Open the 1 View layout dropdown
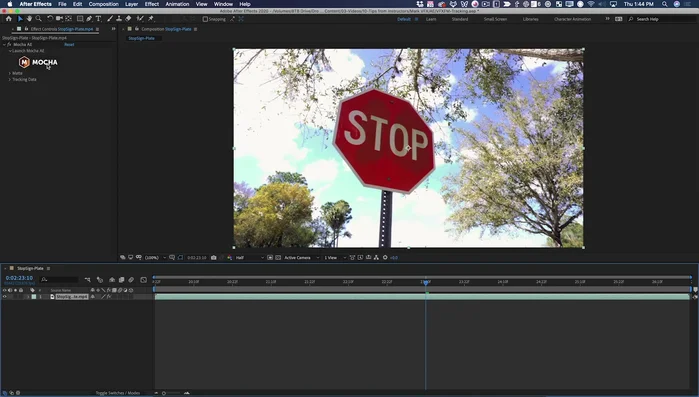The height and width of the screenshot is (397, 699). point(335,258)
